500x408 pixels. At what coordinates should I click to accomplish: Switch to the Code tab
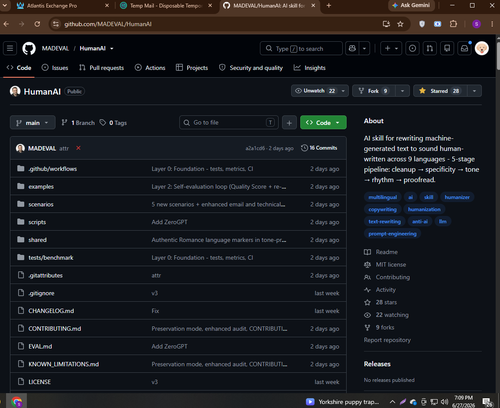(19, 68)
